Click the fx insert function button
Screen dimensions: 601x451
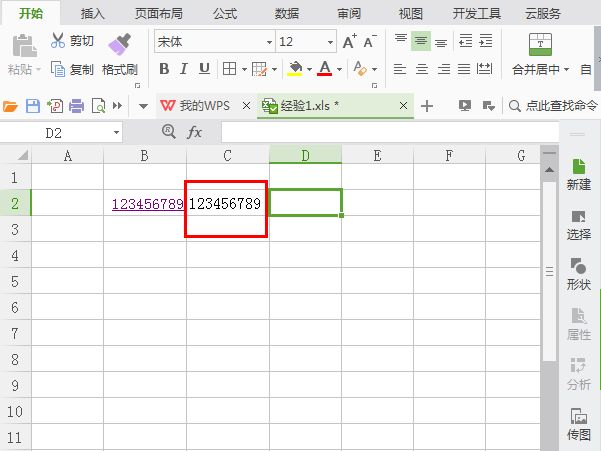194,133
